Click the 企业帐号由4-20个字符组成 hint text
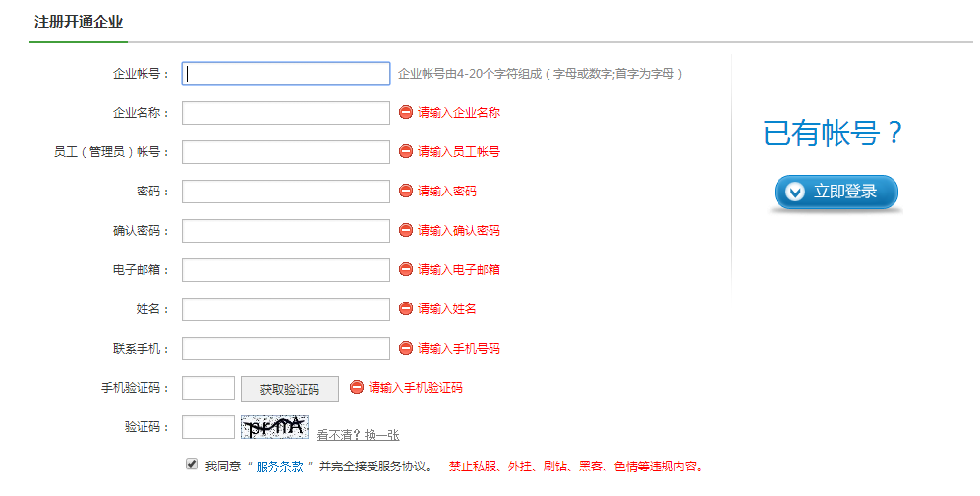 tap(541, 74)
